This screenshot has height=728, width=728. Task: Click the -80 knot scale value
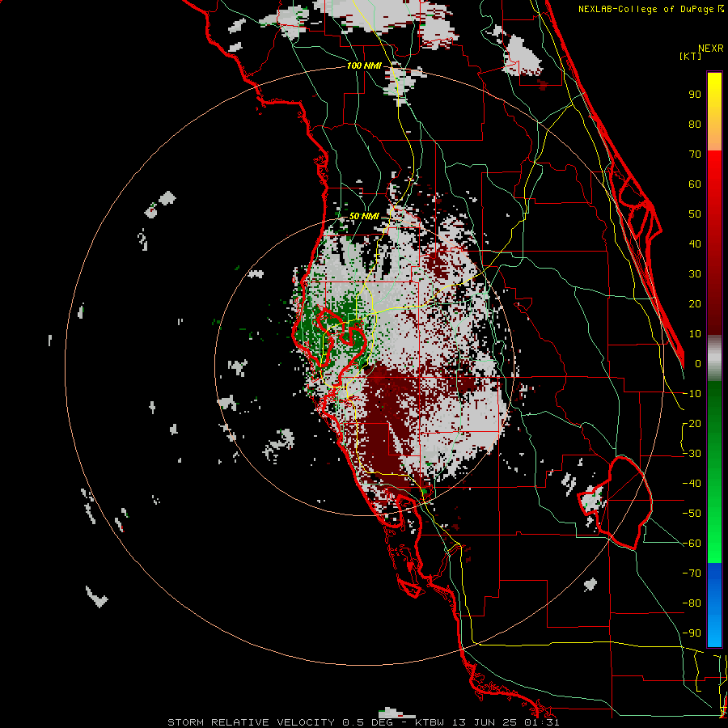pos(692,603)
